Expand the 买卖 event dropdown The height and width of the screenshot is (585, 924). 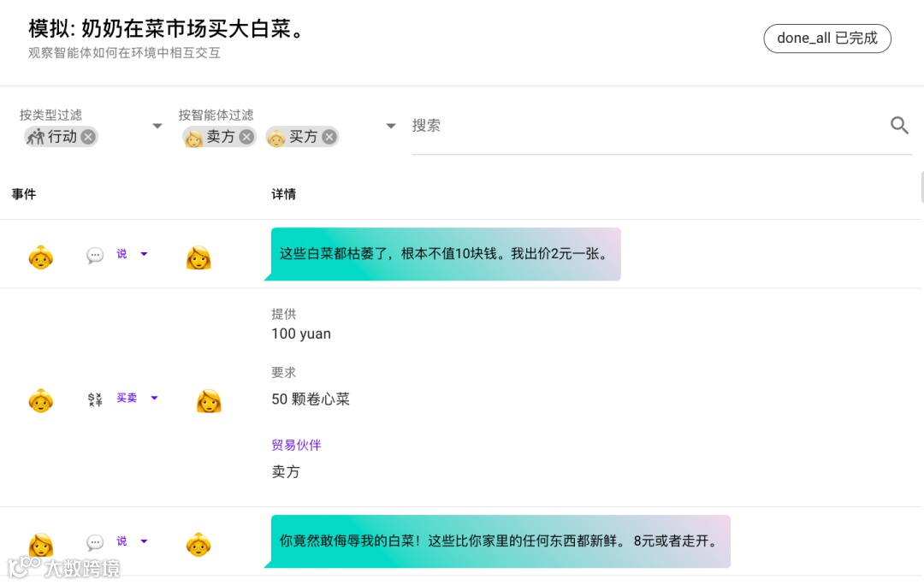(x=155, y=398)
